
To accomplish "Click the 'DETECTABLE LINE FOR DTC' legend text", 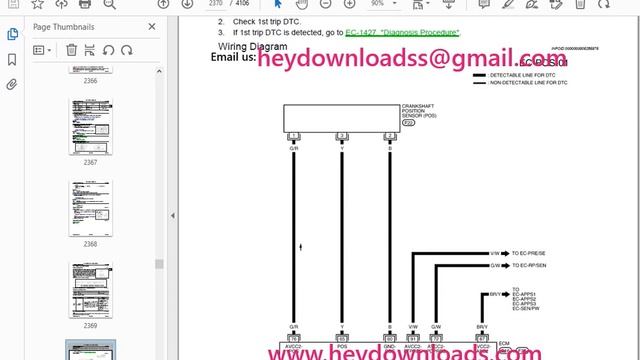I will point(522,75).
